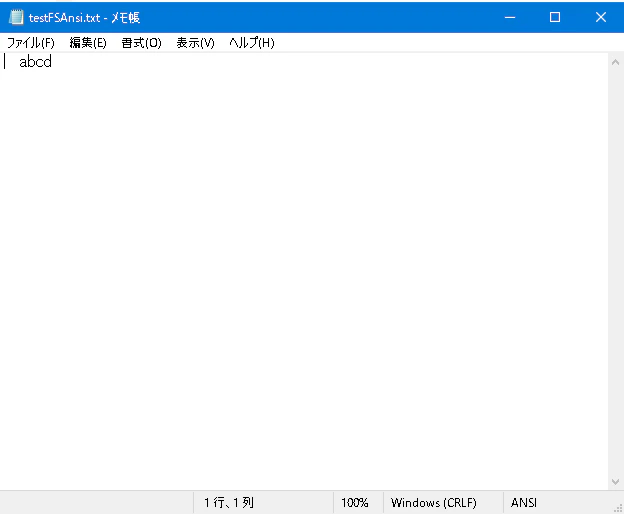Click the testFSAnsi.txt - メモ帳 title text
624x514 pixels.
tap(84, 18)
